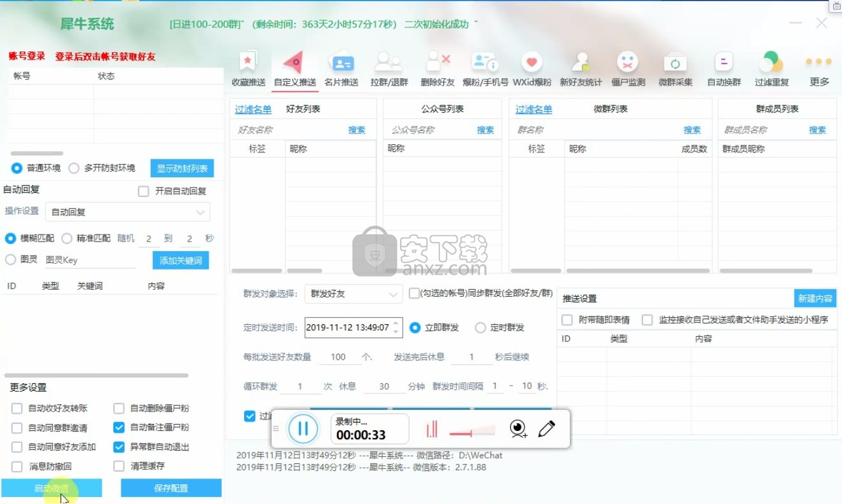Click 搜索 in 好友列表 panel
The width and height of the screenshot is (842, 504).
pos(357,130)
